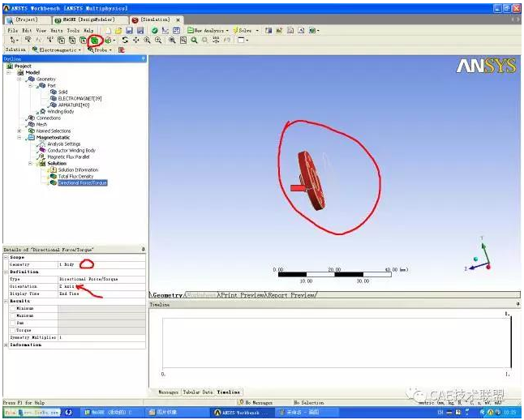
Task: Select ELECTROMAGNET[39] body in tree
Action: click(79, 99)
